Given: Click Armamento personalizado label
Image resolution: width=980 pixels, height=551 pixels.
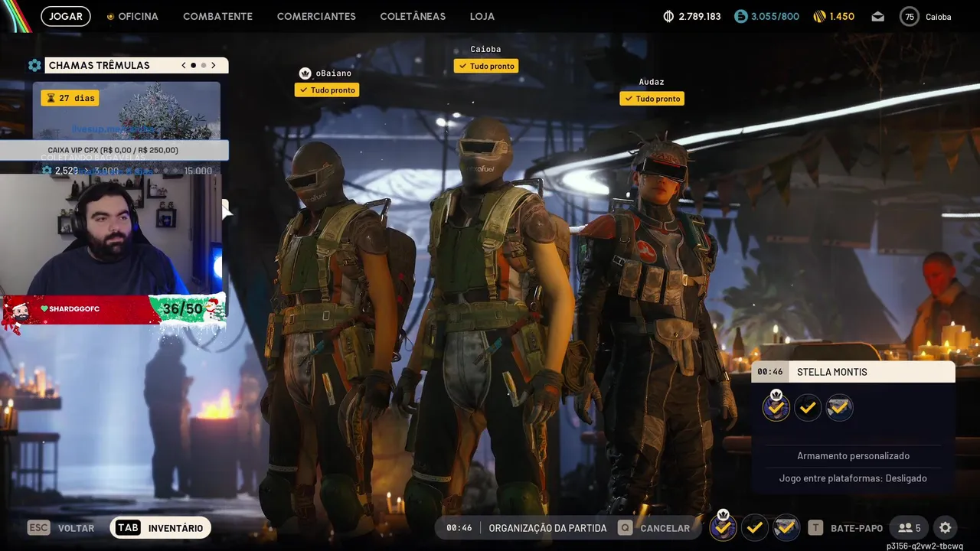Looking at the screenshot, I should (x=854, y=455).
